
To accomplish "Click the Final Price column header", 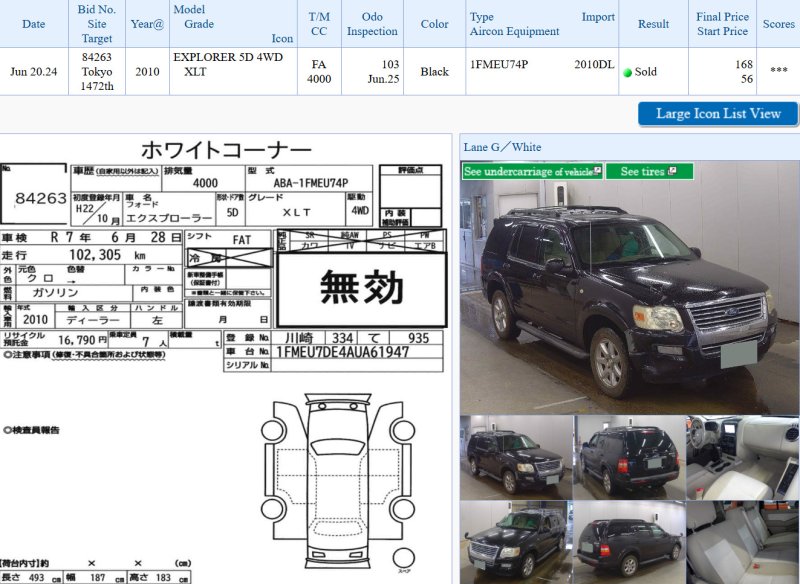I will click(722, 17).
